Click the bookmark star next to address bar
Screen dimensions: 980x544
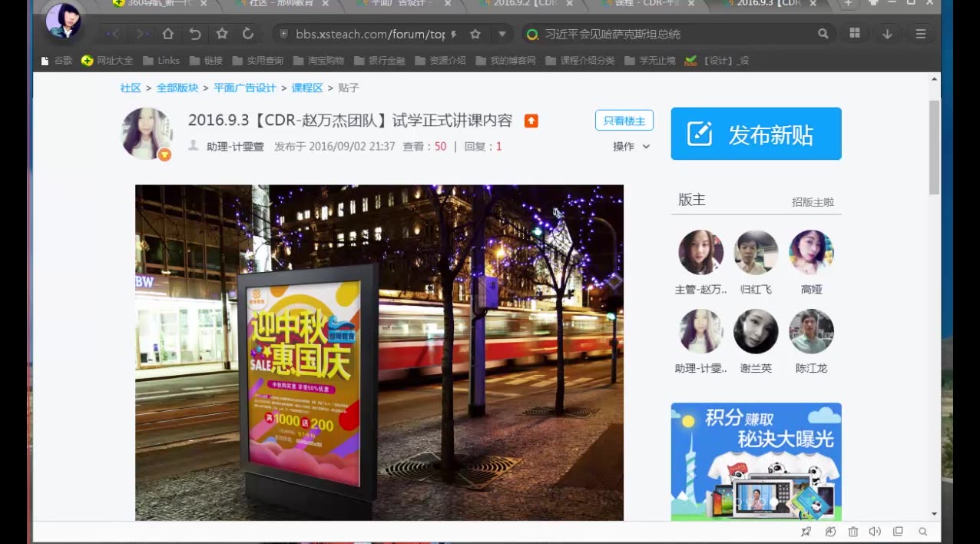pyautogui.click(x=475, y=34)
